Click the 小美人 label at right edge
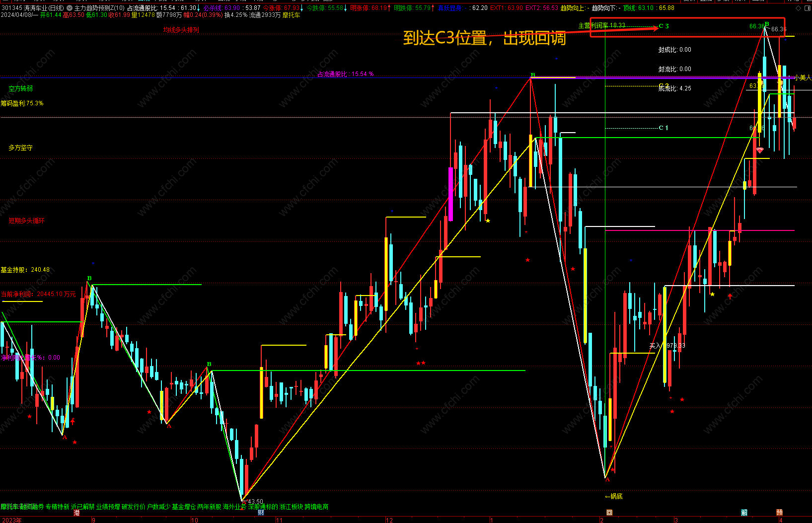 [x=803, y=77]
